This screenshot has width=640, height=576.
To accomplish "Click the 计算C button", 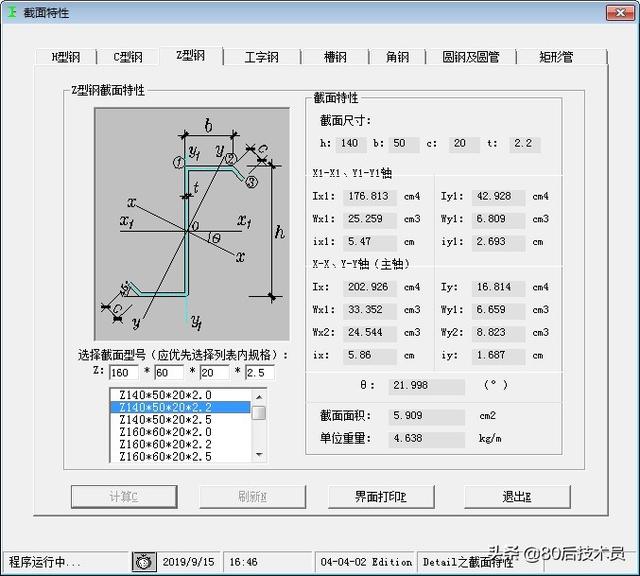I will (124, 496).
